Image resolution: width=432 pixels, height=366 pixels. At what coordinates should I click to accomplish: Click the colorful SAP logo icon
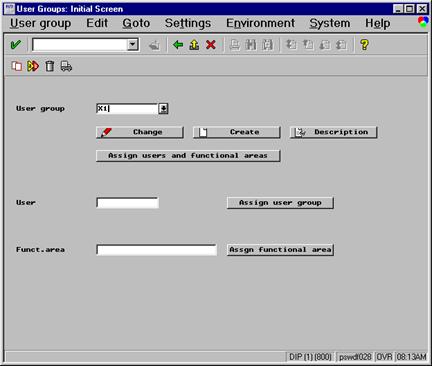pyautogui.click(x=423, y=22)
